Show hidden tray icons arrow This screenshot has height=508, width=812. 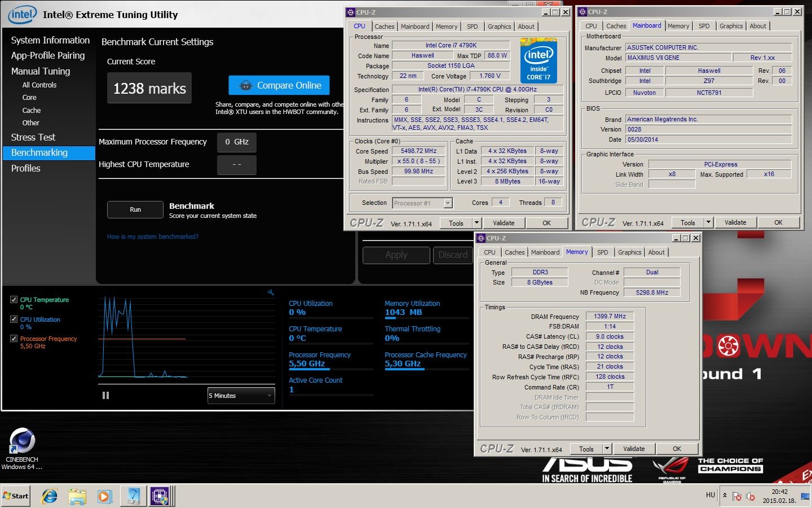click(725, 496)
